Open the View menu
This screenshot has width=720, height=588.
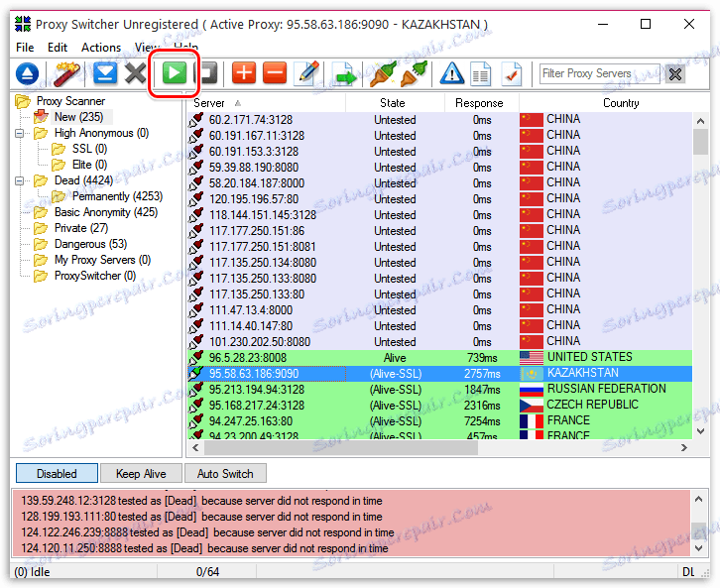147,48
